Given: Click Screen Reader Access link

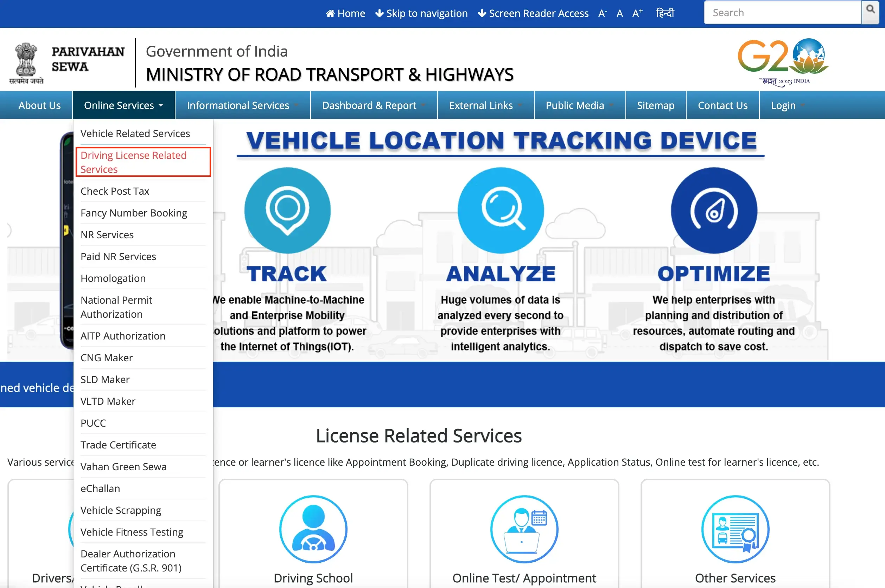Looking at the screenshot, I should pos(533,13).
